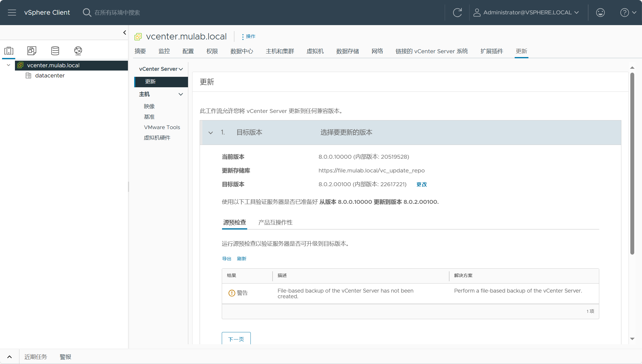Screen dimensions: 642x364
Task: Open the smiley feedback icon
Action: click(x=600, y=13)
